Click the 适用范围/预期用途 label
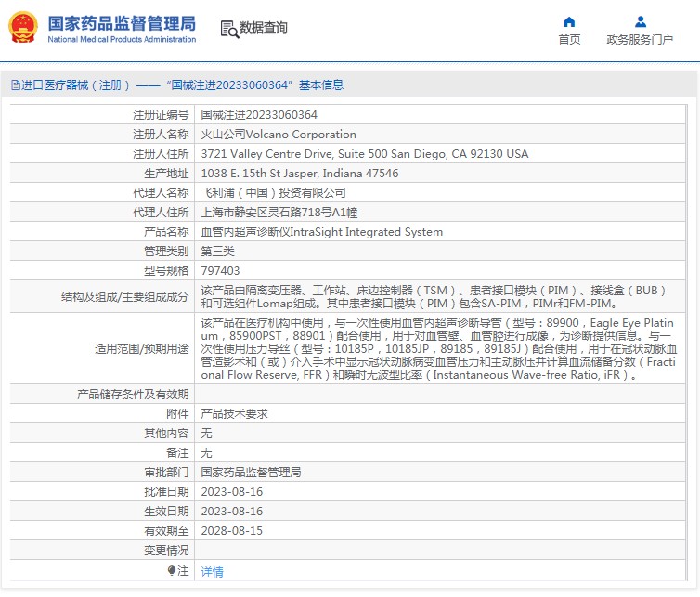 141,349
